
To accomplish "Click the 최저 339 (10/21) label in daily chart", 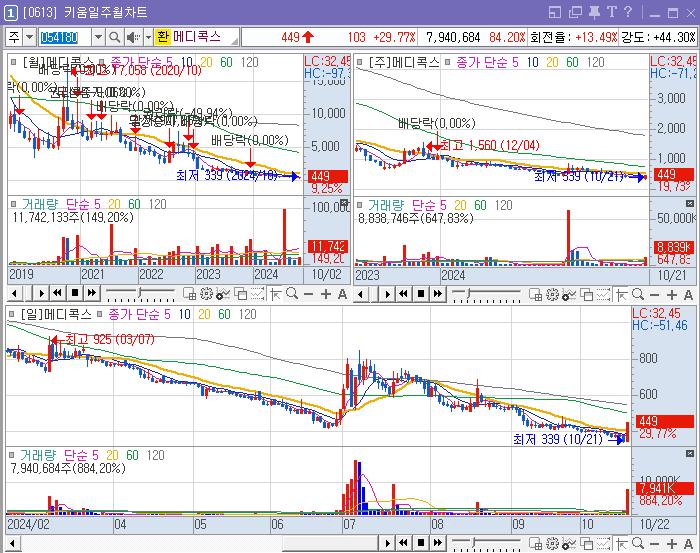I will point(558,439).
